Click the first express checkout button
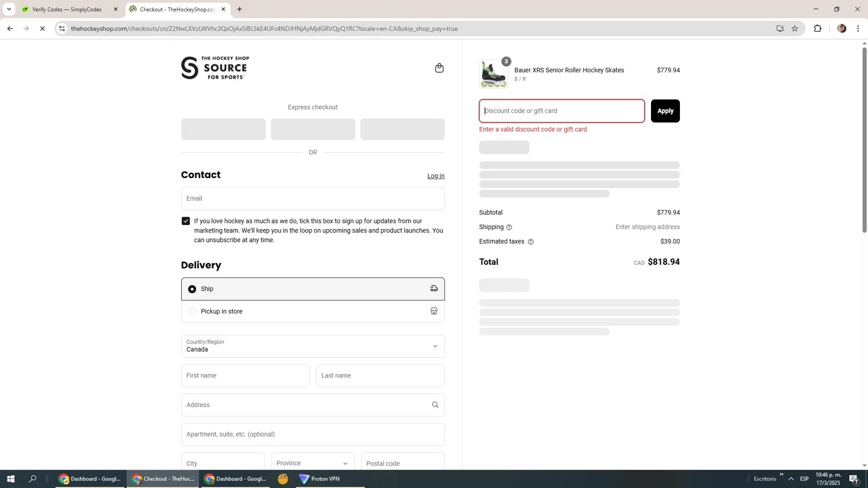The height and width of the screenshot is (488, 868). coord(223,130)
